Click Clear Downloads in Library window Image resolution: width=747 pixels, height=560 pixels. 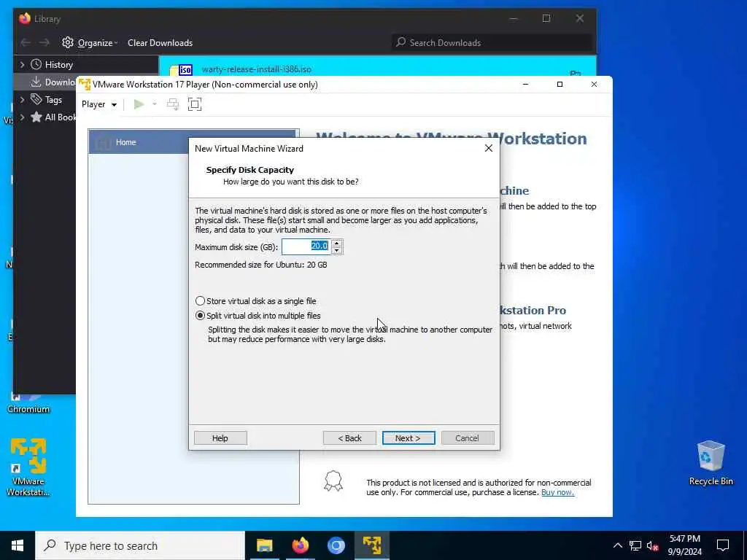[x=160, y=43]
